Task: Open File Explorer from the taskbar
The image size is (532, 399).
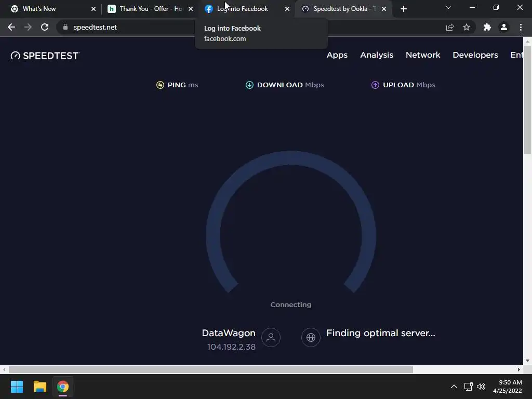Action: click(x=39, y=387)
